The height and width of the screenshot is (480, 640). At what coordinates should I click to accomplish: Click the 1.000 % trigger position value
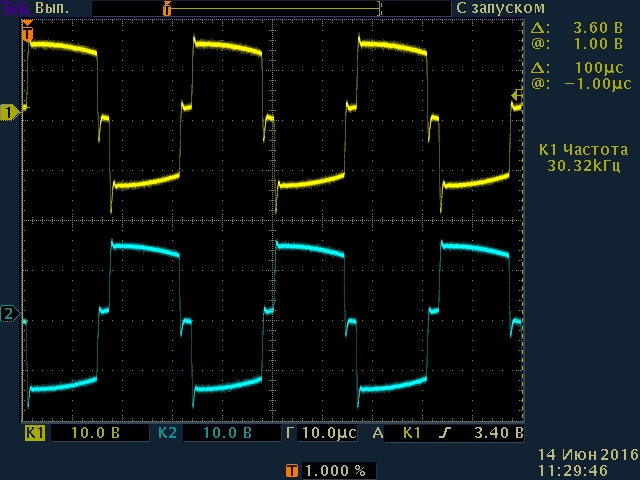click(335, 470)
